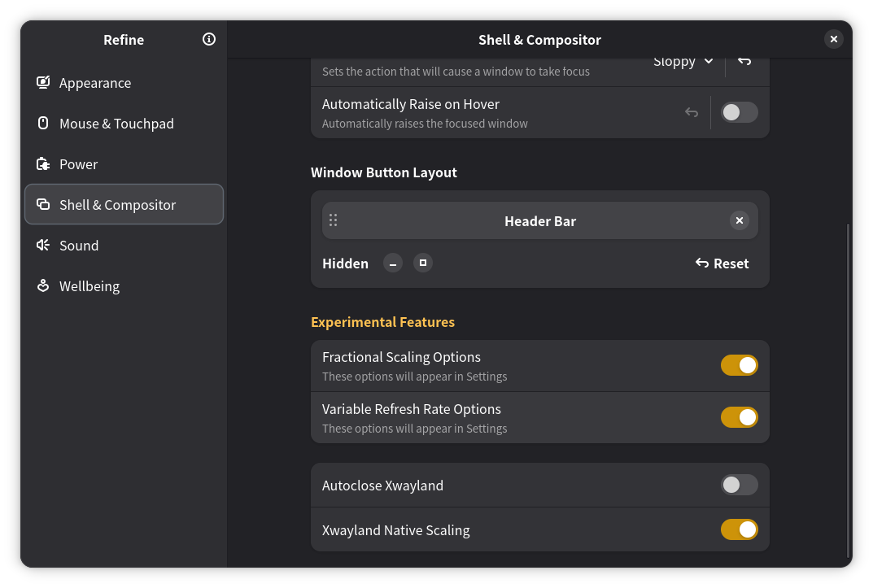Click the Mouse & Touchpad icon
Screen dimensions: 873x588
click(43, 123)
